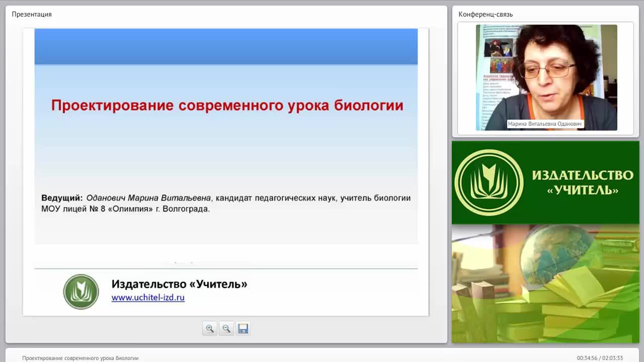The image size is (644, 362).
Task: Click the bottom bar title Проектирование современного урока биологии
Action: (80, 358)
